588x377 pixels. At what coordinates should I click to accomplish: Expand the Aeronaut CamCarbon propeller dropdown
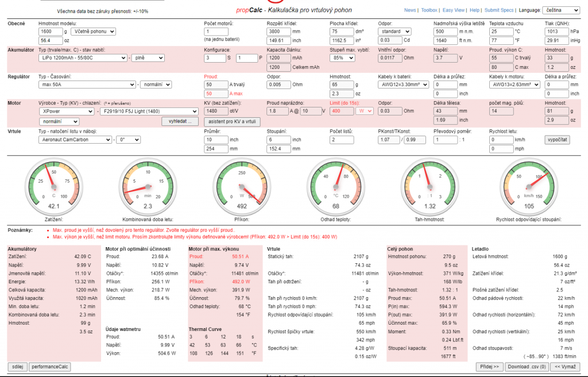pyautogui.click(x=74, y=140)
